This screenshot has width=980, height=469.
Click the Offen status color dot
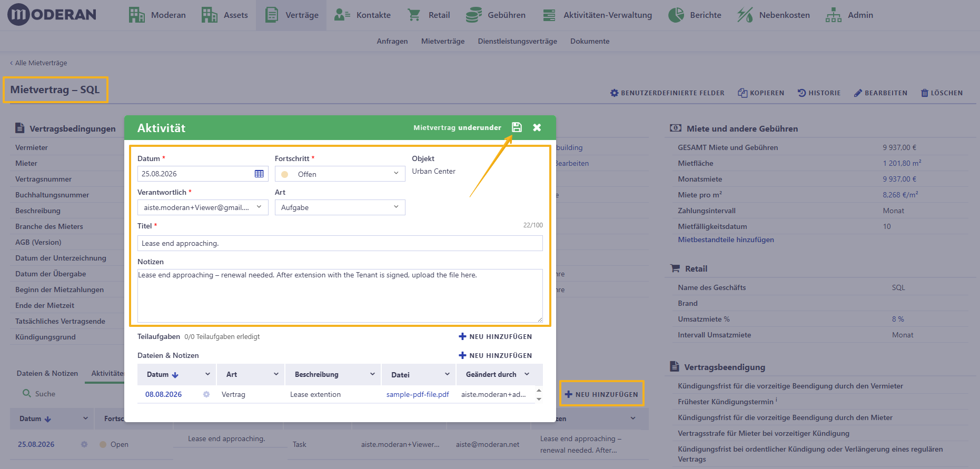[285, 174]
